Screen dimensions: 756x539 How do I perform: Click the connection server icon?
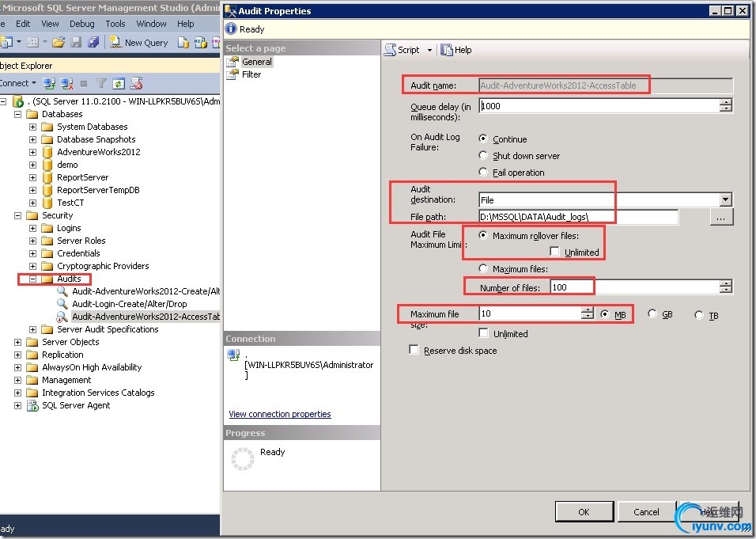(233, 355)
